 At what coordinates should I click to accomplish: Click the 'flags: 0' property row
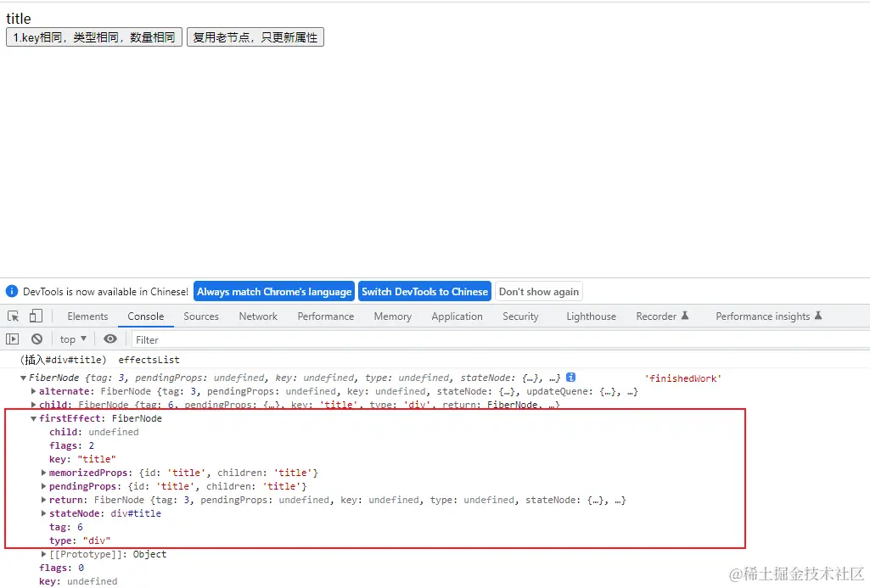[x=62, y=568]
